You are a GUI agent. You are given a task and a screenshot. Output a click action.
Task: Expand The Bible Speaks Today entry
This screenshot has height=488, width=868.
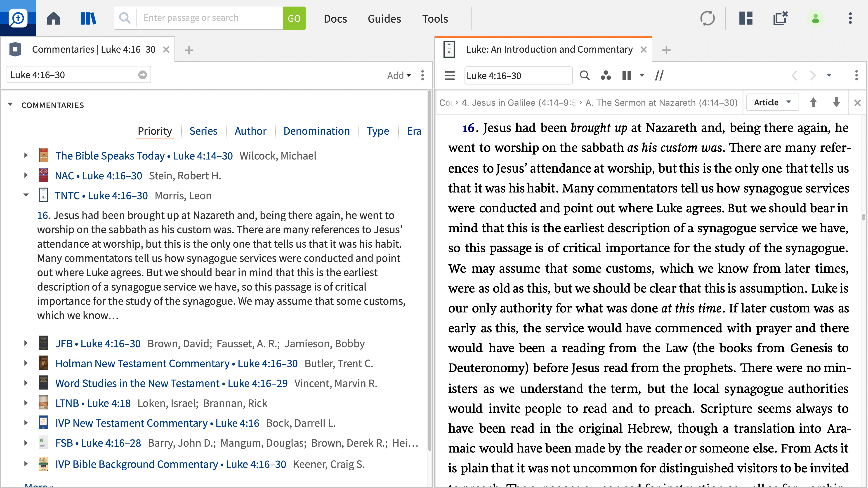click(x=26, y=156)
